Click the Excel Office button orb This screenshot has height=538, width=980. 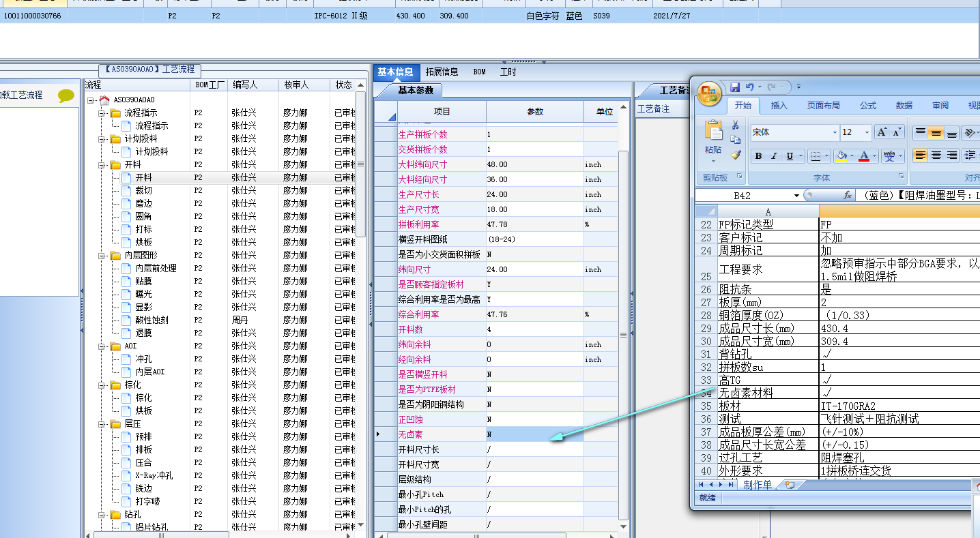coord(710,93)
